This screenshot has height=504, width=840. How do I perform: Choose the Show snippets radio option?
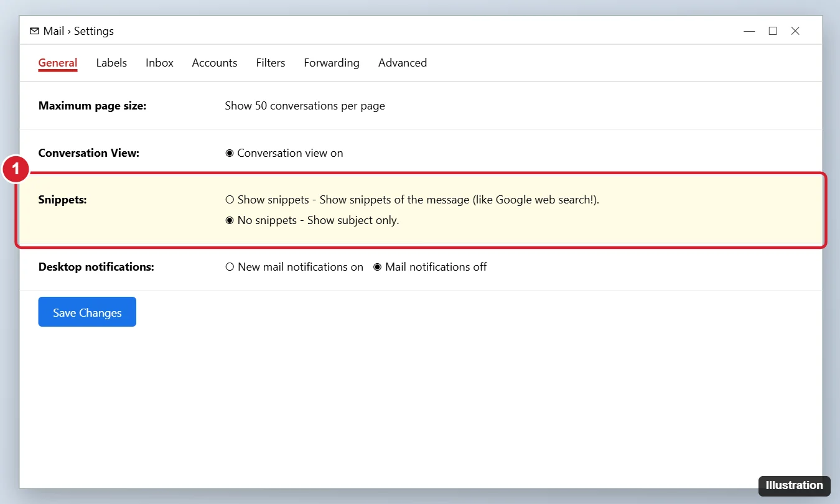pyautogui.click(x=230, y=200)
